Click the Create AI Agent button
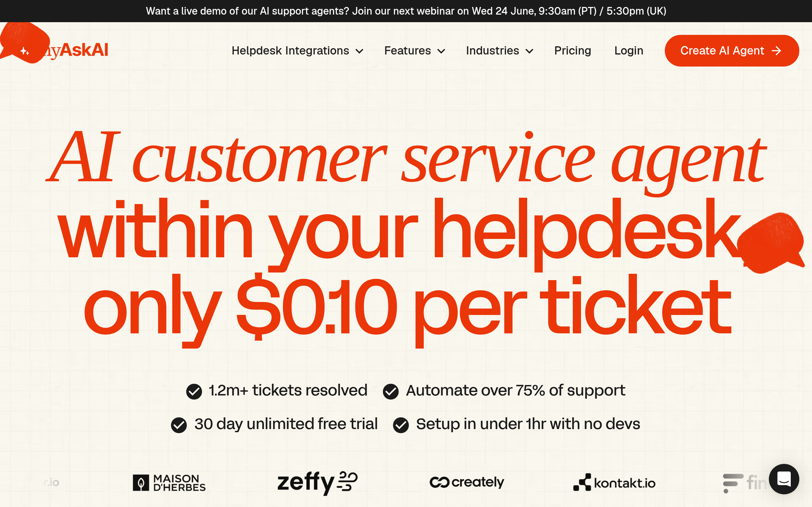 (x=732, y=51)
